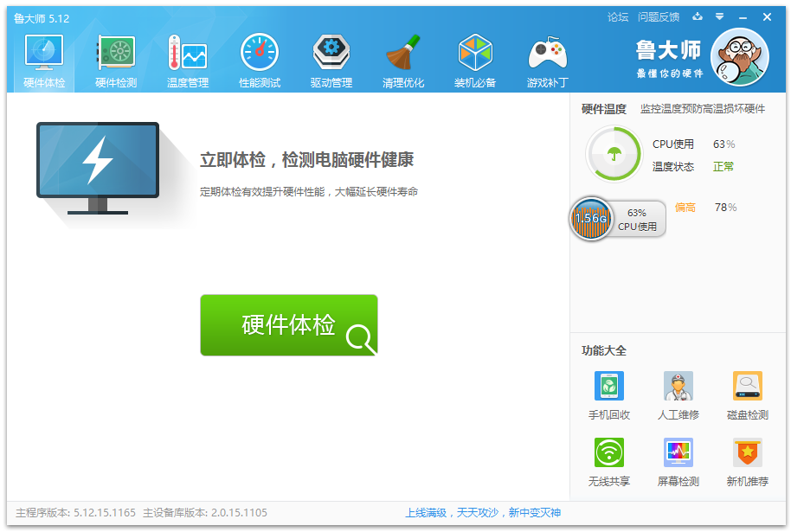Open the title bar dropdown menu arrow

click(719, 16)
